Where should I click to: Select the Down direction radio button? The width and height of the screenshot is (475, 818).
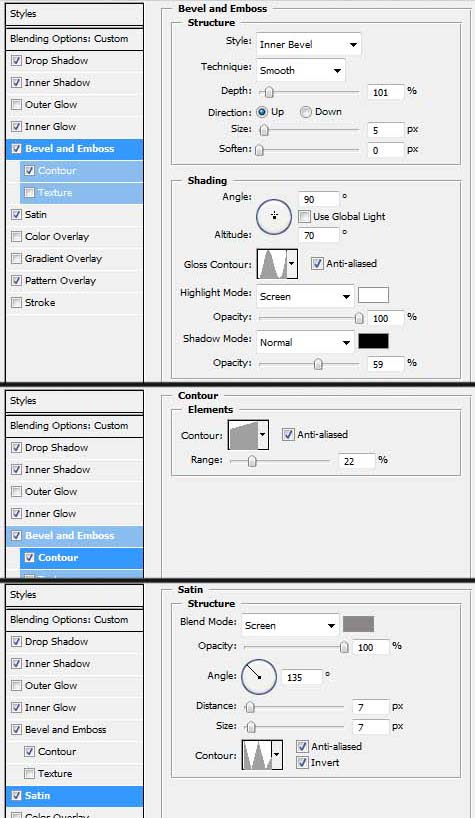(306, 112)
